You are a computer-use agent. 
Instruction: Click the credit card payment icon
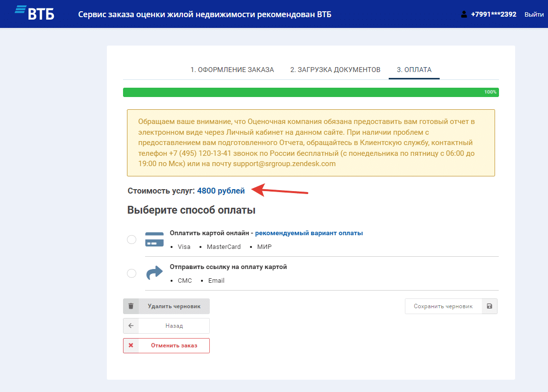click(154, 239)
